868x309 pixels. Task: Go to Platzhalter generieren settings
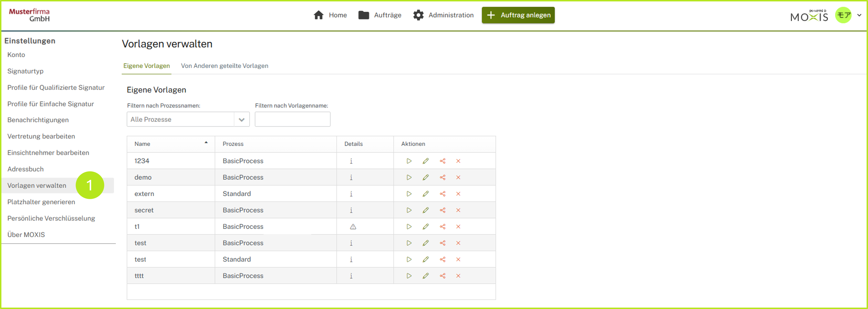tap(41, 202)
